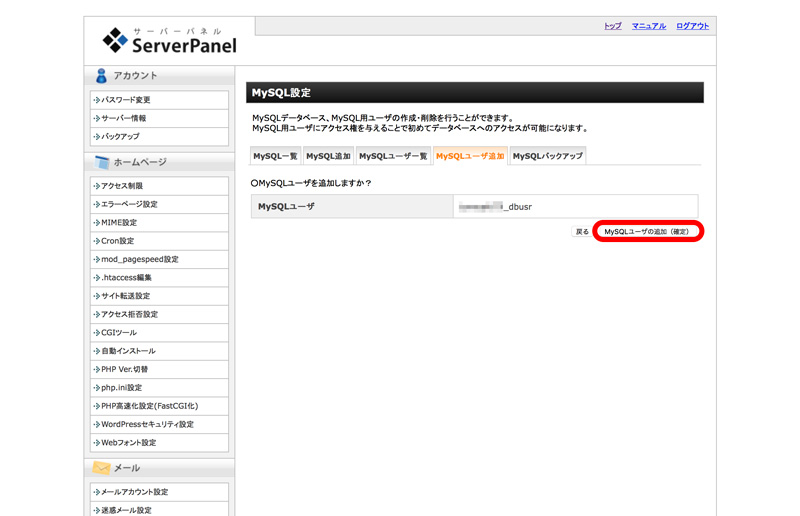Open PHP高速化設定(FastCGI化) in sidebar

(159, 406)
